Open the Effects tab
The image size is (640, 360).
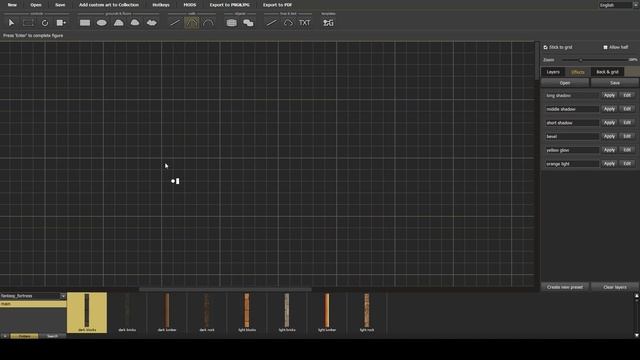578,72
